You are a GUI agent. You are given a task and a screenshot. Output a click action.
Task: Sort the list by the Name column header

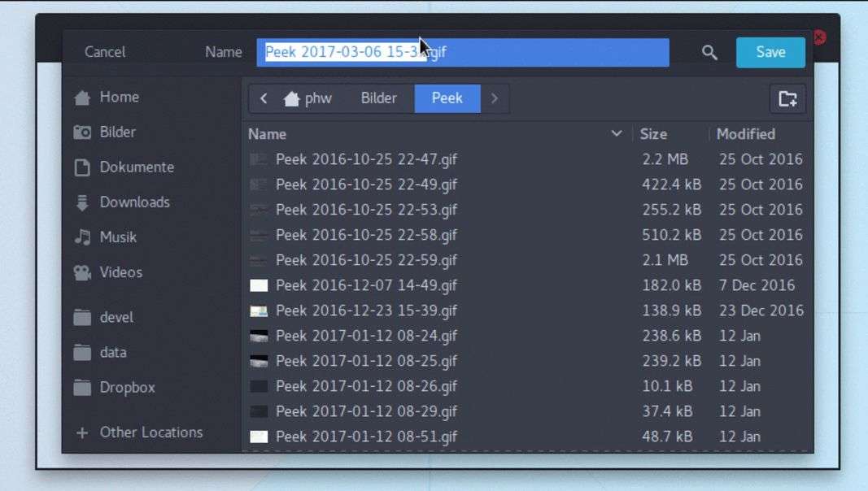click(267, 134)
